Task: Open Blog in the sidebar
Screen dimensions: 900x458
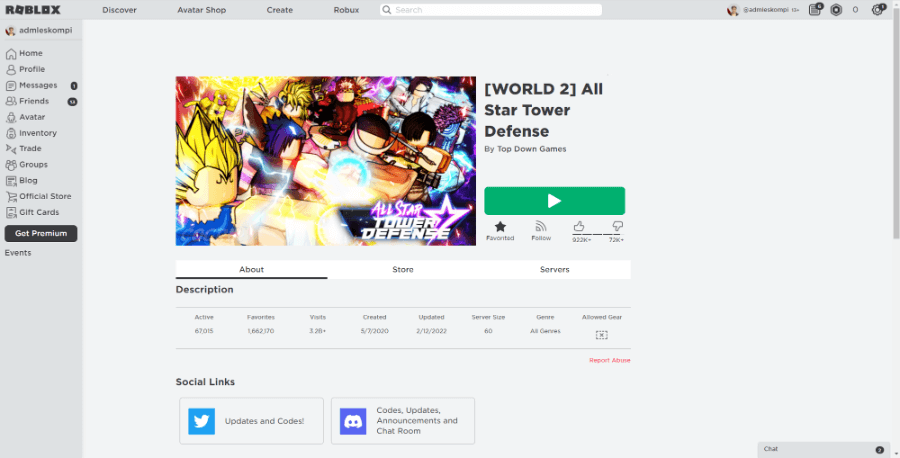Action: (22, 180)
